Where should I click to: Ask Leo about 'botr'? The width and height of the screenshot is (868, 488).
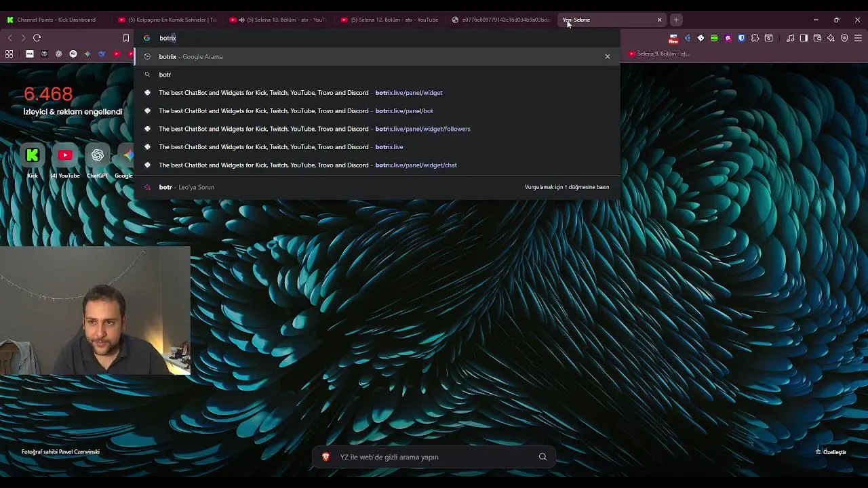(377, 187)
